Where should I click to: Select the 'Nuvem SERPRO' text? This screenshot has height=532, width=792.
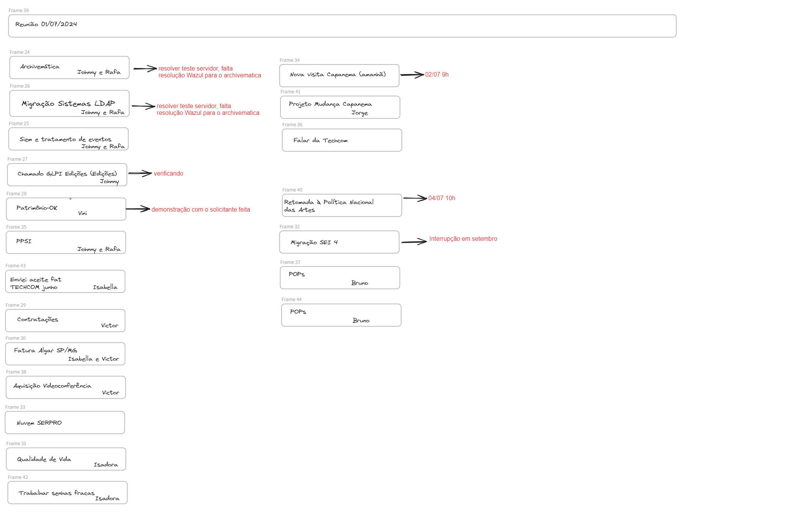pos(39,423)
